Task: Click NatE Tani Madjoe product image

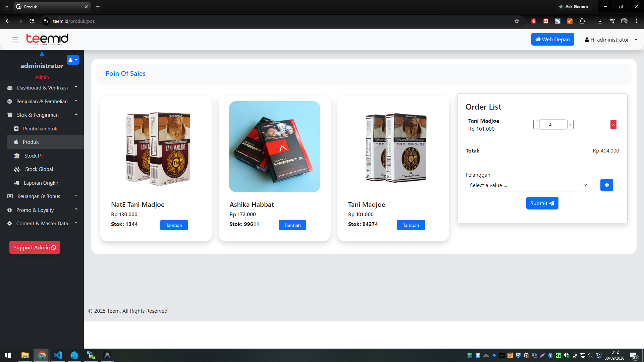Action: pyautogui.click(x=156, y=147)
